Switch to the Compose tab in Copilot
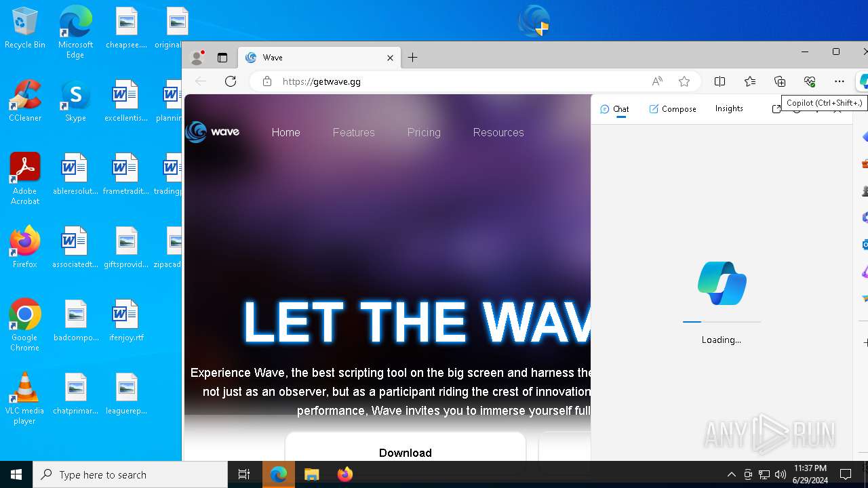This screenshot has width=868, height=488. [673, 109]
